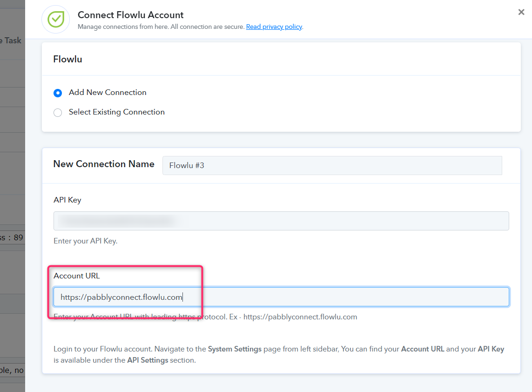Screen dimensions: 532x392
Task: Click the bold 'System Settings' text
Action: 235,349
